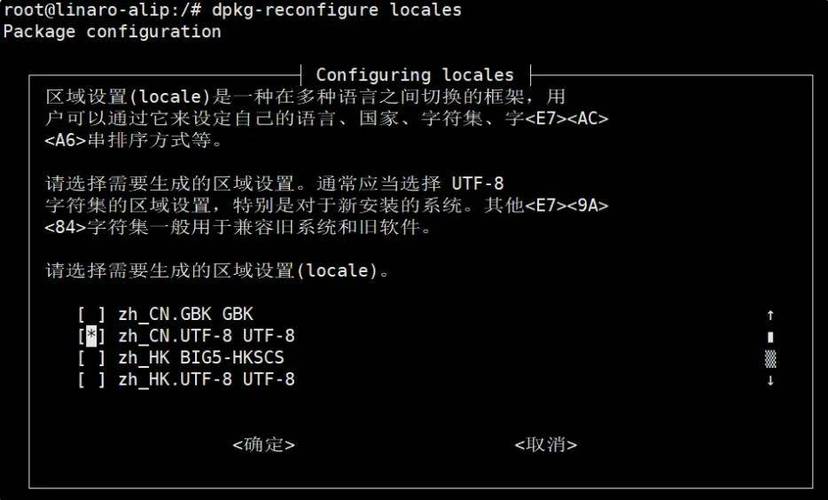
Task: Enable the zh_HK BIG5-HKSCS checkbox
Action: pyautogui.click(x=91, y=358)
